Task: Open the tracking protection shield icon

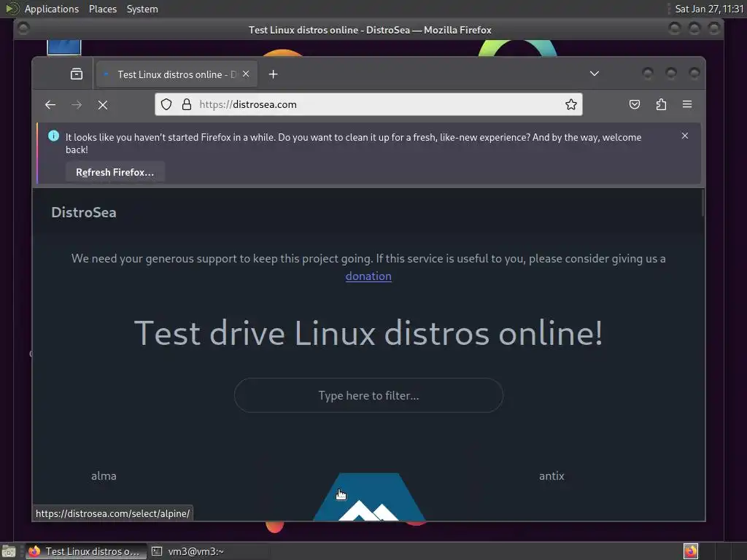Action: click(166, 104)
